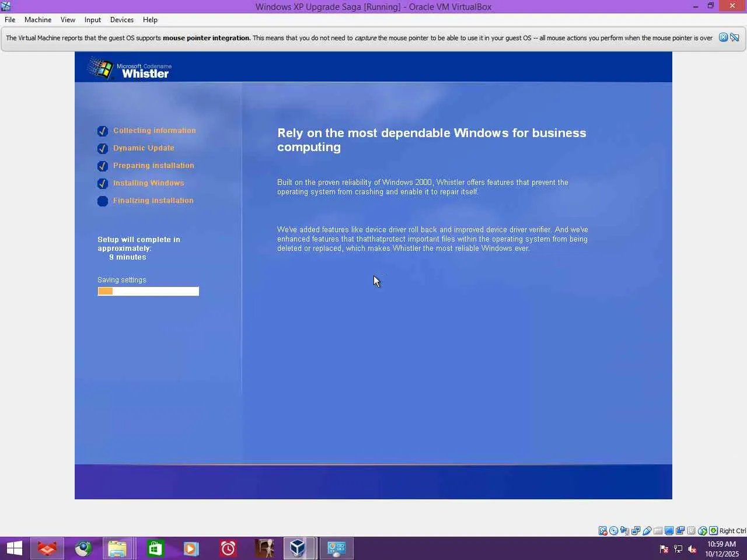Click the keyboard capture green arrow icon
Screen dimensions: 747x560
click(714, 531)
